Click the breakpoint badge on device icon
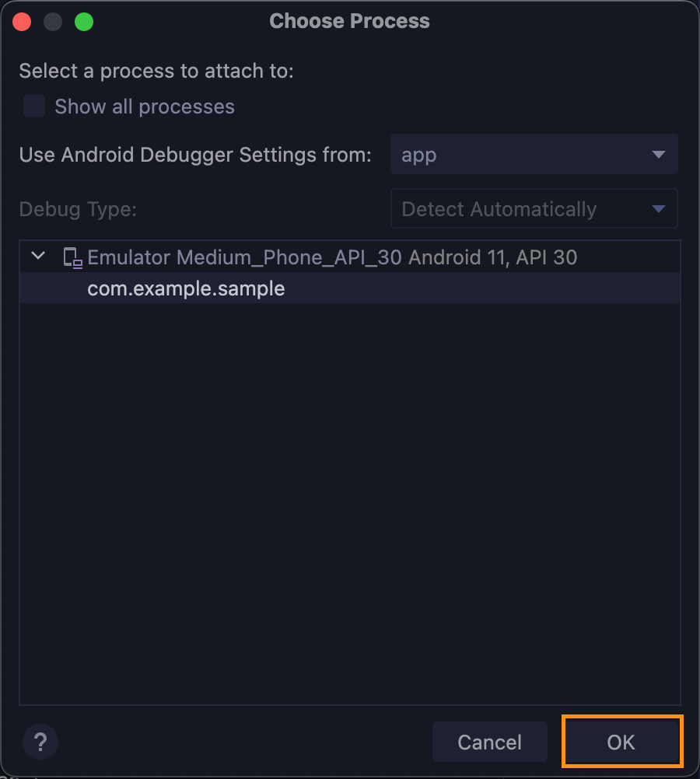This screenshot has height=779, width=700. [x=77, y=263]
